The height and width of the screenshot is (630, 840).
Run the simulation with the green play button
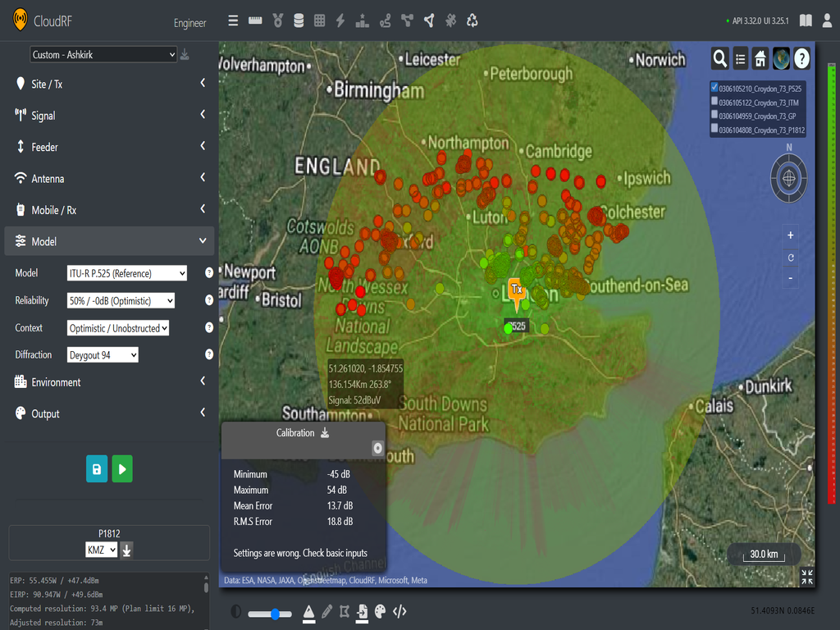[121, 468]
